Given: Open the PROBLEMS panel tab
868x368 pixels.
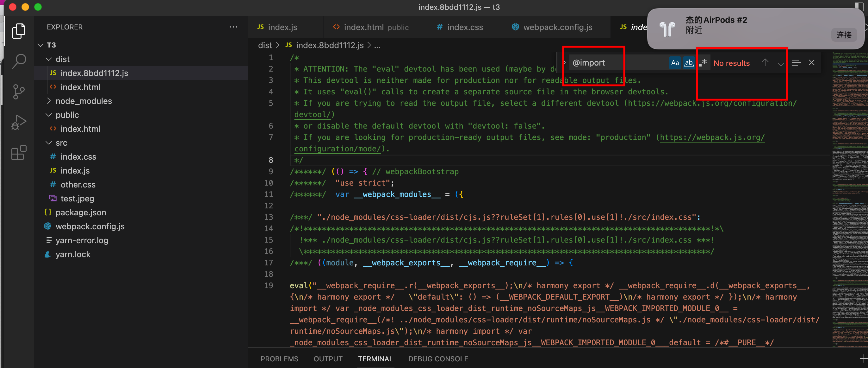Looking at the screenshot, I should 279,359.
